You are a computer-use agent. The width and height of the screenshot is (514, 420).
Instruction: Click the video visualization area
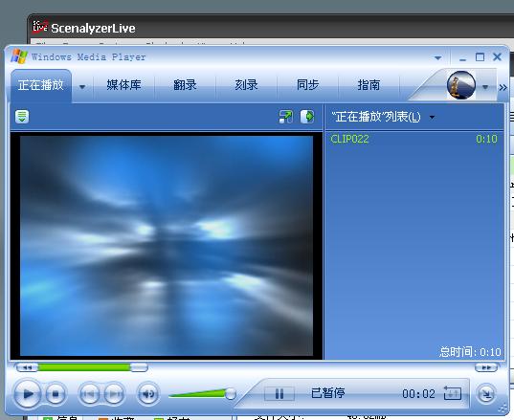click(x=167, y=246)
